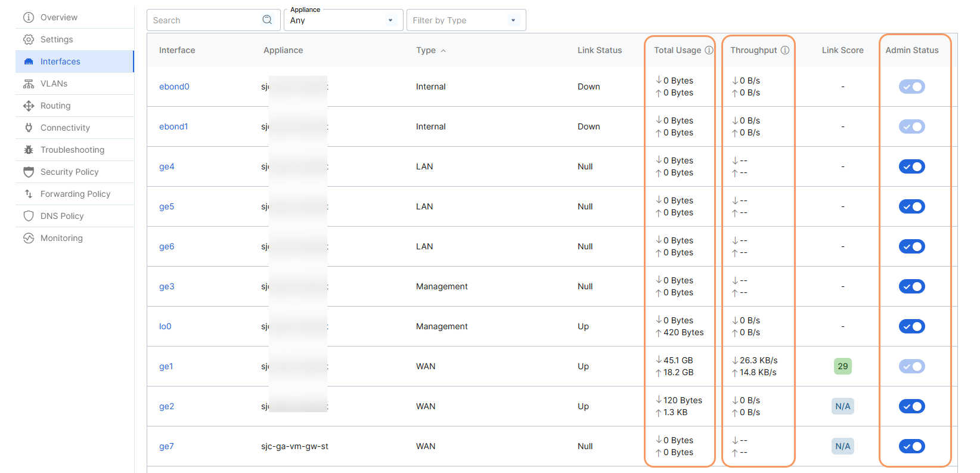
Task: Toggle admin status for ge1
Action: pyautogui.click(x=911, y=366)
